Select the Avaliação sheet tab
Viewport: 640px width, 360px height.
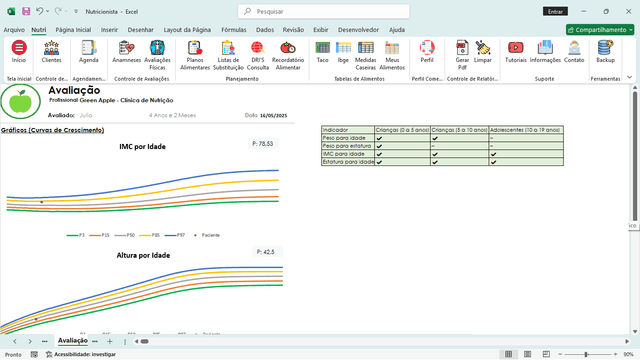point(73,340)
